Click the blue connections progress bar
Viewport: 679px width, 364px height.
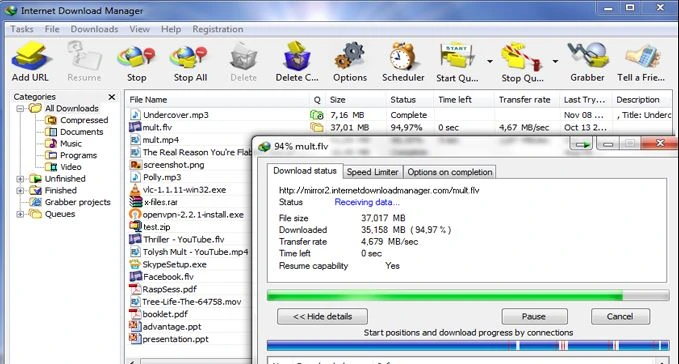tap(468, 345)
